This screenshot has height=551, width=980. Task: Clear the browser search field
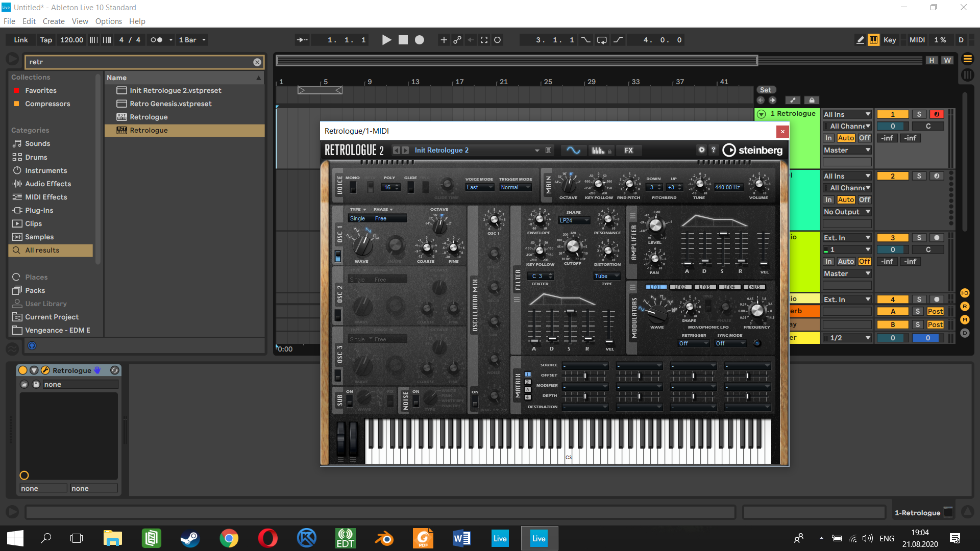point(257,62)
